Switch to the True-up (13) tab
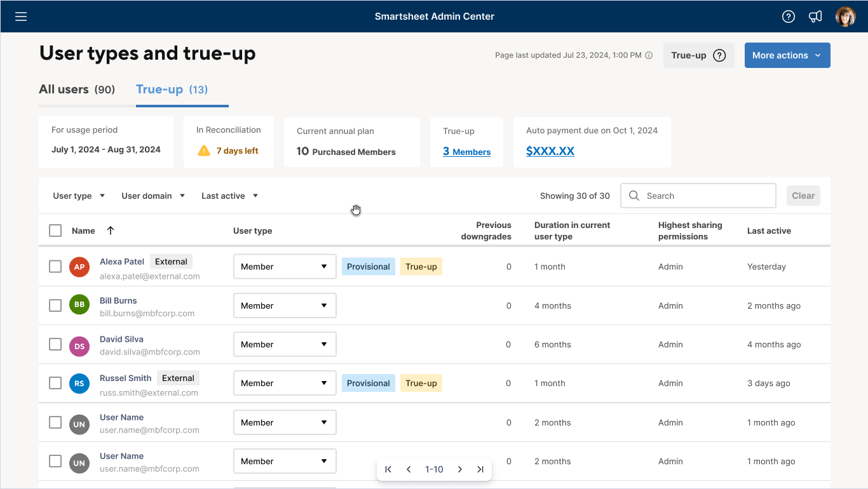This screenshot has height=489, width=868. tap(172, 90)
